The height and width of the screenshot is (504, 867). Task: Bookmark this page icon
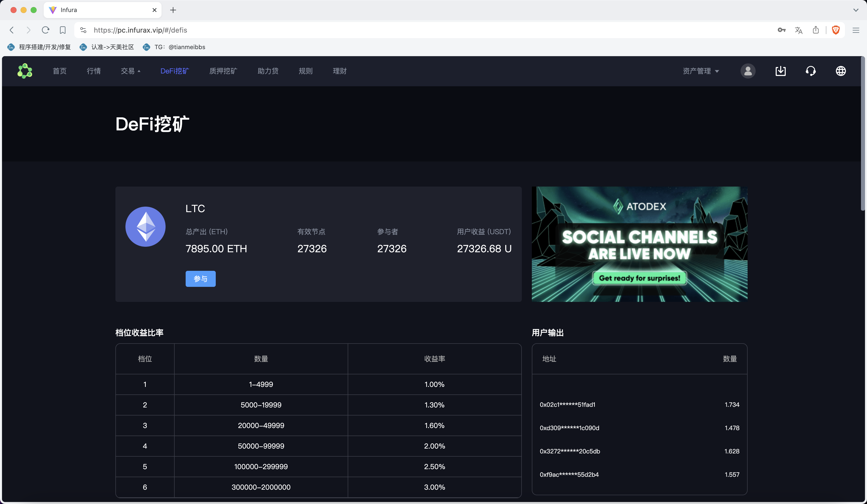(x=63, y=30)
